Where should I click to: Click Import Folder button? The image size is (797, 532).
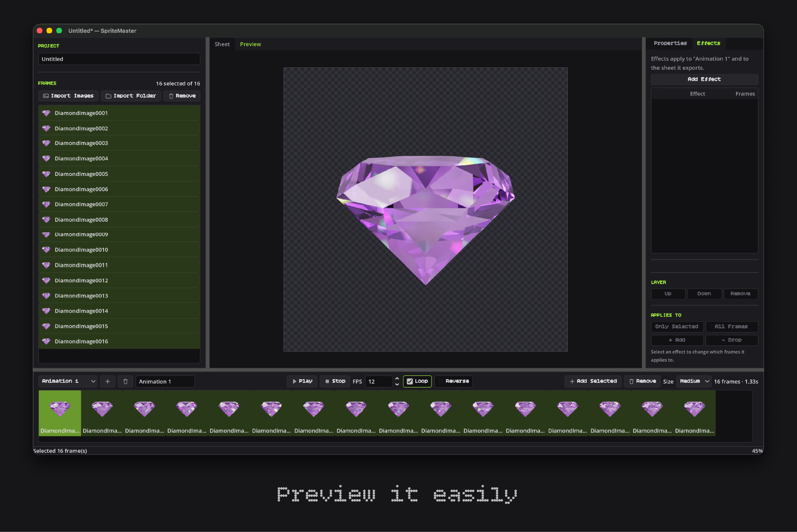131,96
